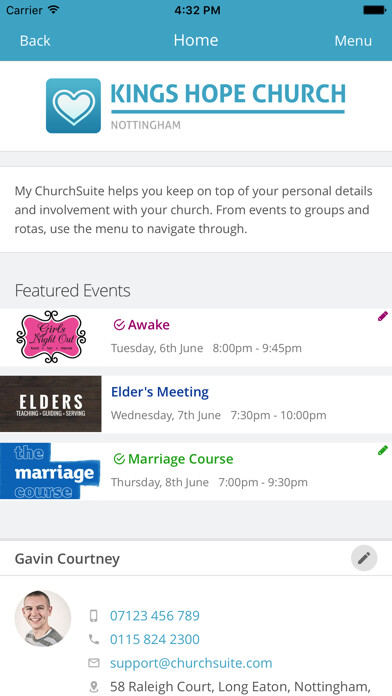392x696 pixels.
Task: Toggle the signed-up checkmark on the Marriage Course
Action: (x=119, y=459)
